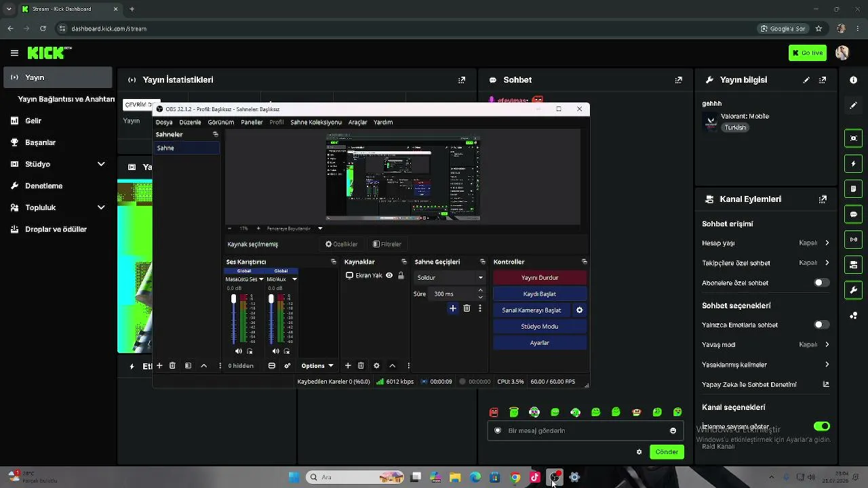The height and width of the screenshot is (488, 868).
Task: Click the chat bubble icon in the right rail
Action: coord(853,214)
